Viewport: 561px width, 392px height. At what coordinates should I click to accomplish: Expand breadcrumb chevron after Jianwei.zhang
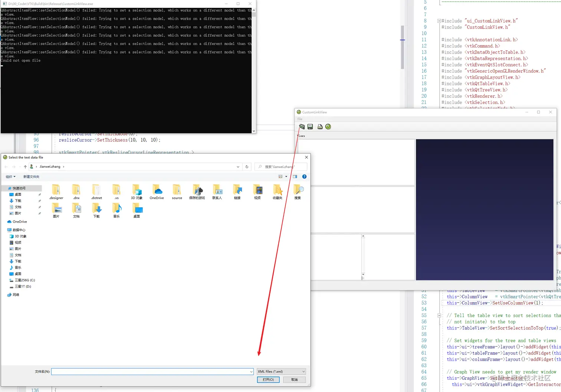63,167
